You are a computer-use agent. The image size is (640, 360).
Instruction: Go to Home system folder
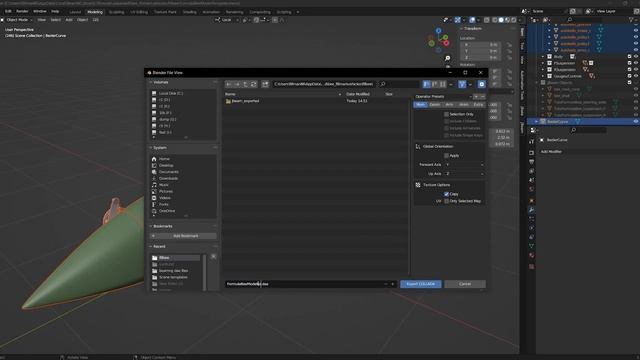coord(164,159)
